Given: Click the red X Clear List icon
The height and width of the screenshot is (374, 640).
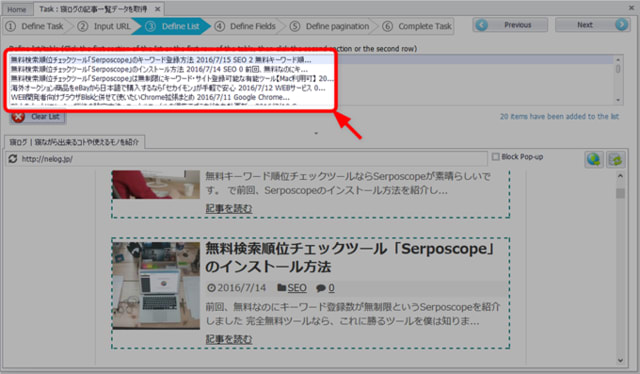Looking at the screenshot, I should click(18, 117).
